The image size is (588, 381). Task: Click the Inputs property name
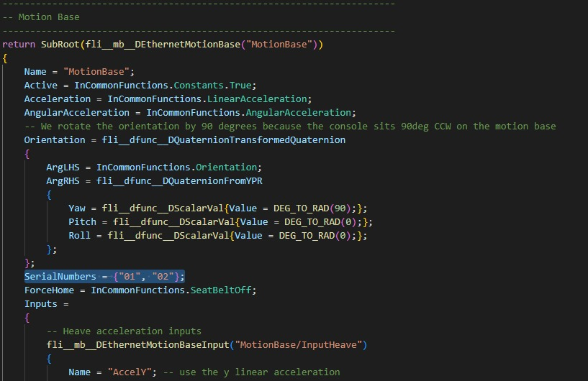tap(40, 303)
